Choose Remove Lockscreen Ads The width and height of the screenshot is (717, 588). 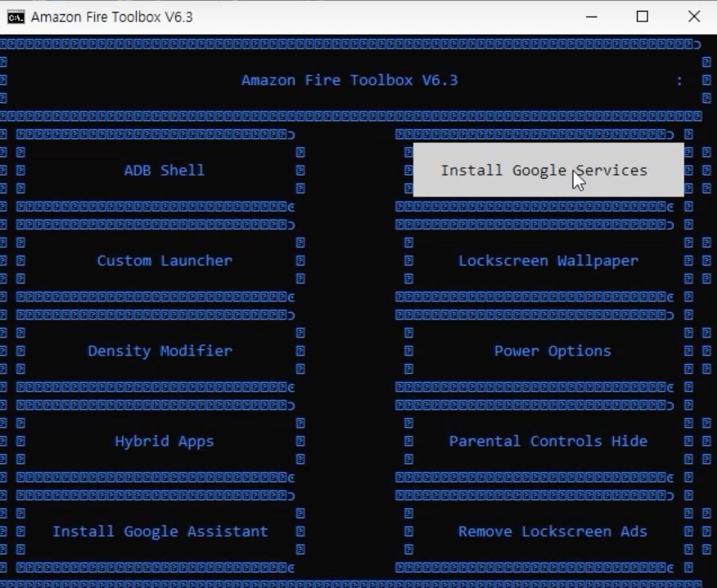(x=553, y=531)
